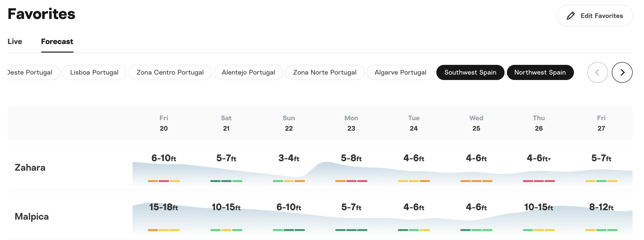This screenshot has width=644, height=240.
Task: Select Malpica's 15-18ft Friday forecast
Action: pos(164,207)
